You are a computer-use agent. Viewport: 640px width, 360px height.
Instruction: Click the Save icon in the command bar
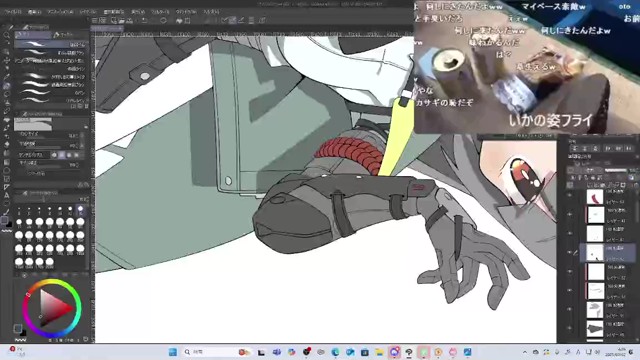[130, 20]
